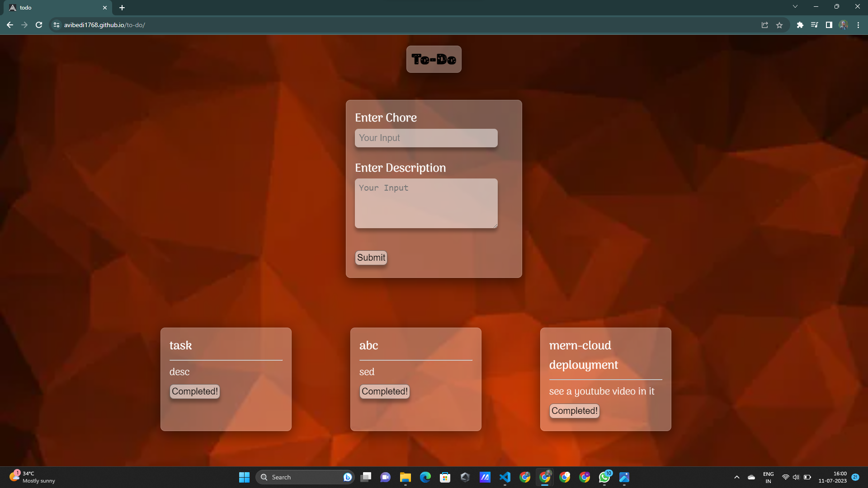This screenshot has height=488, width=868.
Task: Click the Submit button
Action: click(371, 258)
